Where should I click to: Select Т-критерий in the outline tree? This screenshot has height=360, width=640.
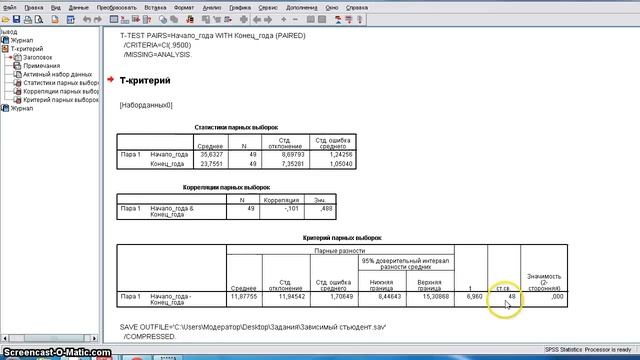click(x=27, y=49)
